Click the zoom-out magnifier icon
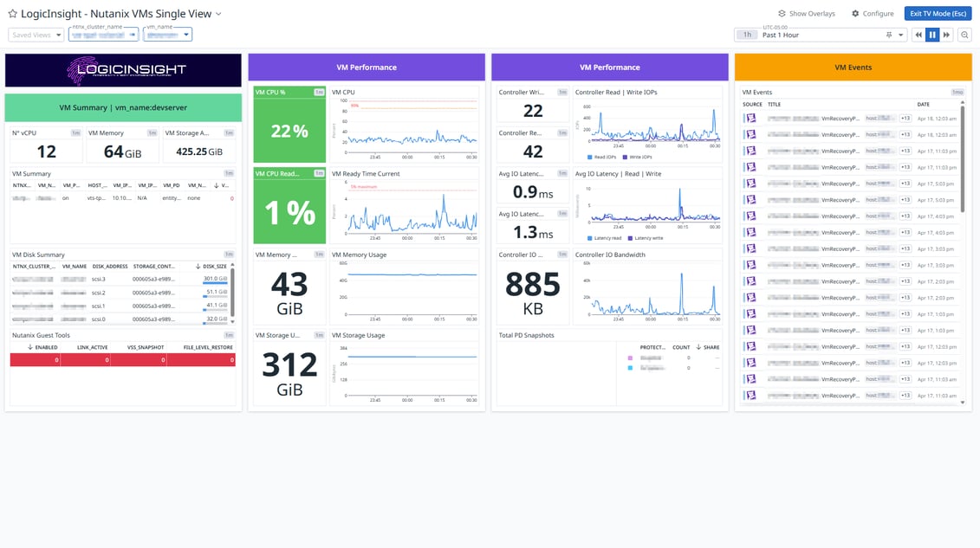 click(x=964, y=35)
